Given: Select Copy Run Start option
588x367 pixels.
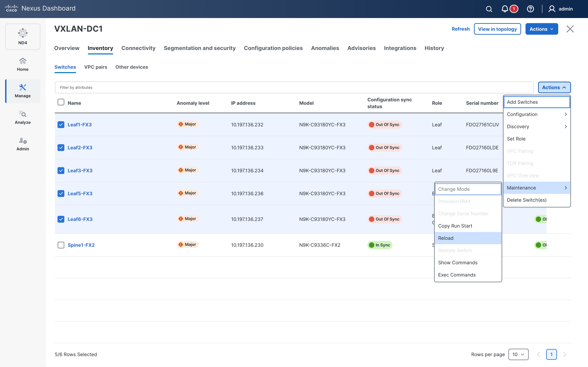Looking at the screenshot, I should (468, 226).
